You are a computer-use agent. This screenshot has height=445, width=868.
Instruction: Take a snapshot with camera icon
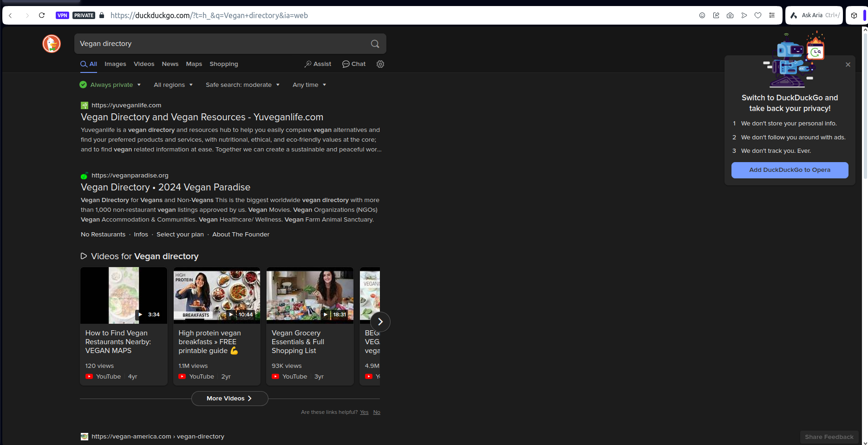730,15
